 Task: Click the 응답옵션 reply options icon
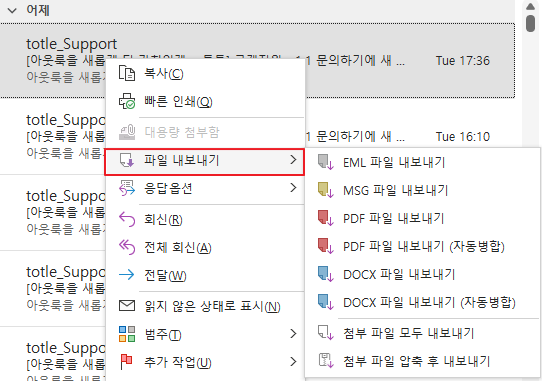(127, 188)
